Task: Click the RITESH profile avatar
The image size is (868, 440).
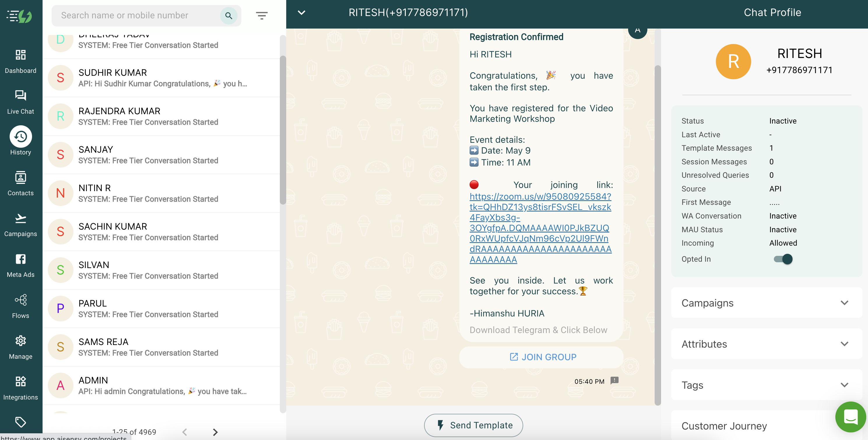Action: click(x=733, y=62)
